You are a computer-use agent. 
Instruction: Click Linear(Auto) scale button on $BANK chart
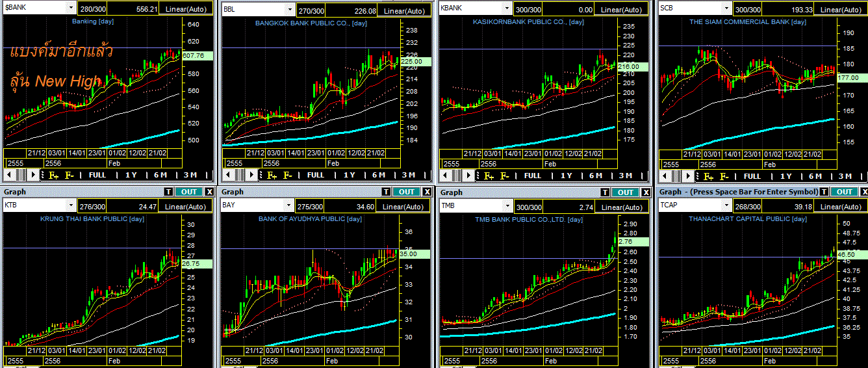186,9
